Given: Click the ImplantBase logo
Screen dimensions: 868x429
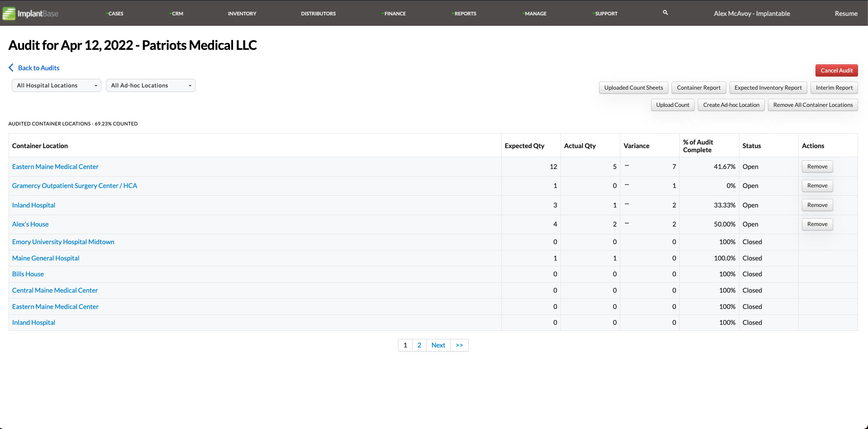Looking at the screenshot, I should (31, 14).
